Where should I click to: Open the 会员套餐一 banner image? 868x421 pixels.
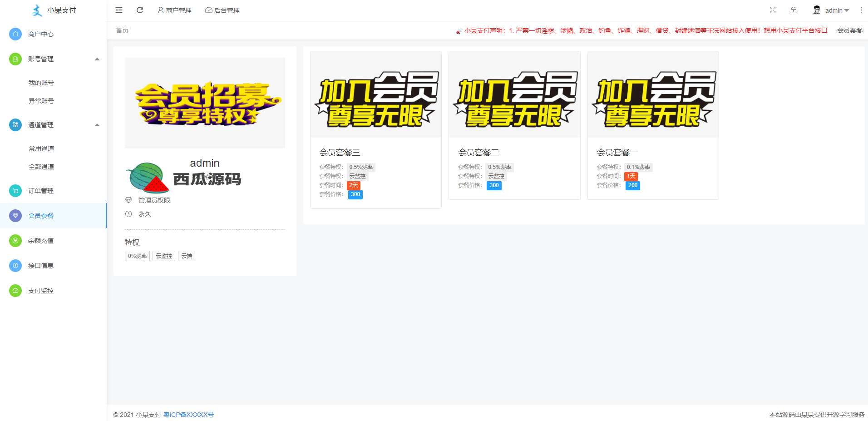(x=653, y=94)
